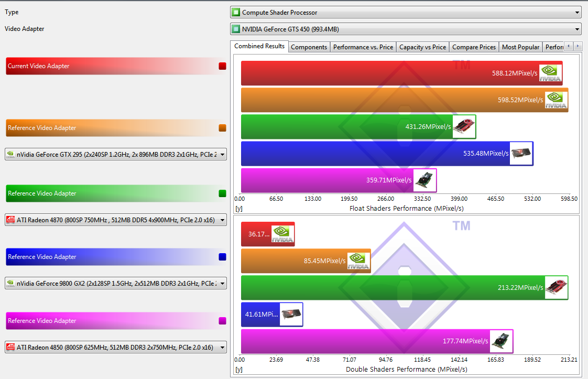Click the ATI icon beside Radeon 4850

(10, 347)
